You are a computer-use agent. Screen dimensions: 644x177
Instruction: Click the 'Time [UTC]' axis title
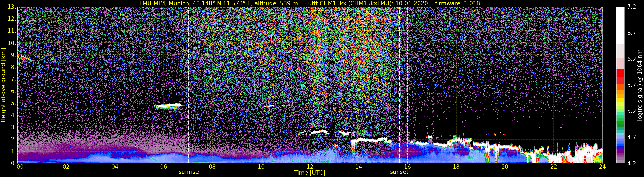pos(310,173)
